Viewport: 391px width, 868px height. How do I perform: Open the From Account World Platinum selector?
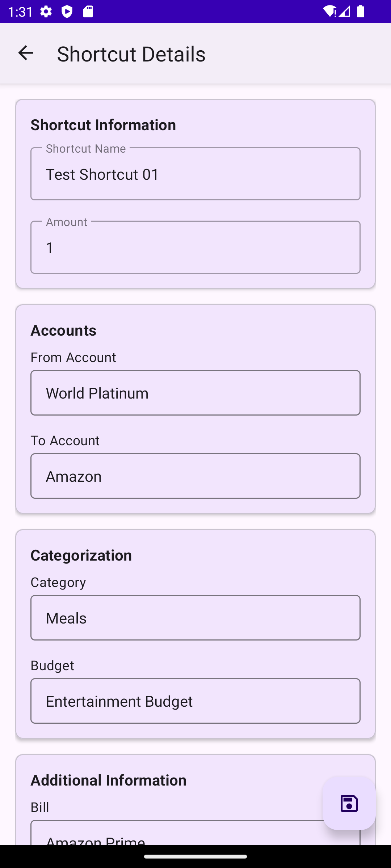pos(195,393)
